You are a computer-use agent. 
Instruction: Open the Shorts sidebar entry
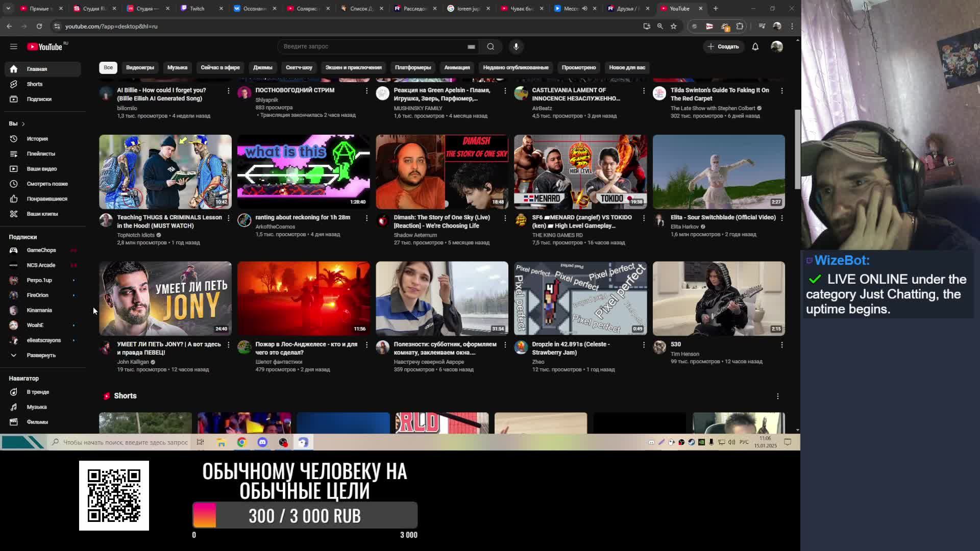tap(34, 84)
